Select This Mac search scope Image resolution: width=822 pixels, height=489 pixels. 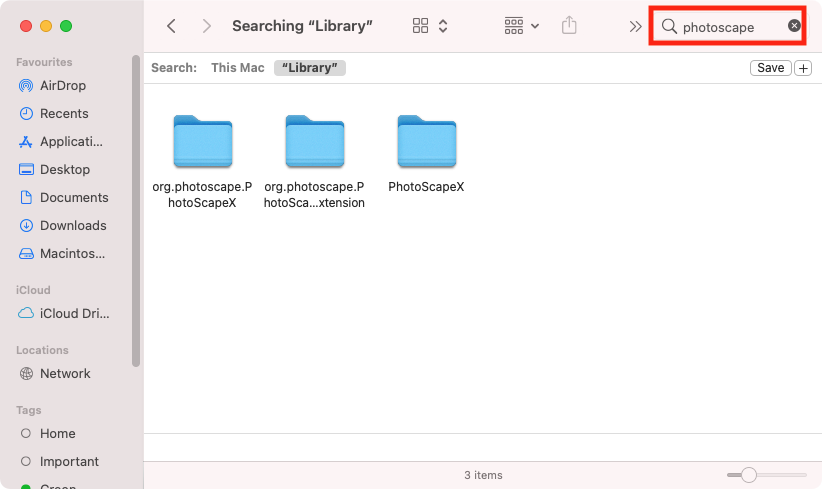[x=237, y=68]
